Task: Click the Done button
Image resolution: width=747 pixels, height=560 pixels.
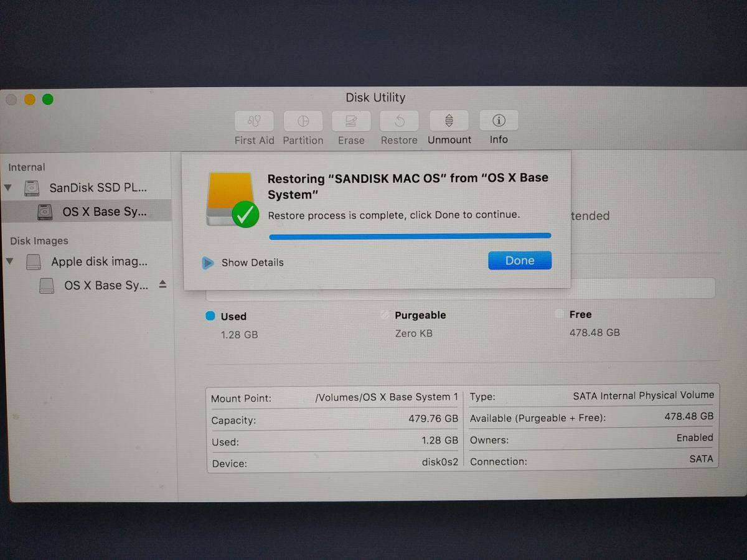Action: pos(520,260)
